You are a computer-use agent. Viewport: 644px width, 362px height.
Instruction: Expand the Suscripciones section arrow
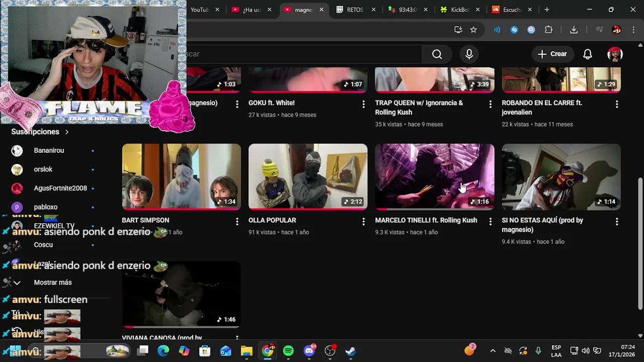point(66,132)
